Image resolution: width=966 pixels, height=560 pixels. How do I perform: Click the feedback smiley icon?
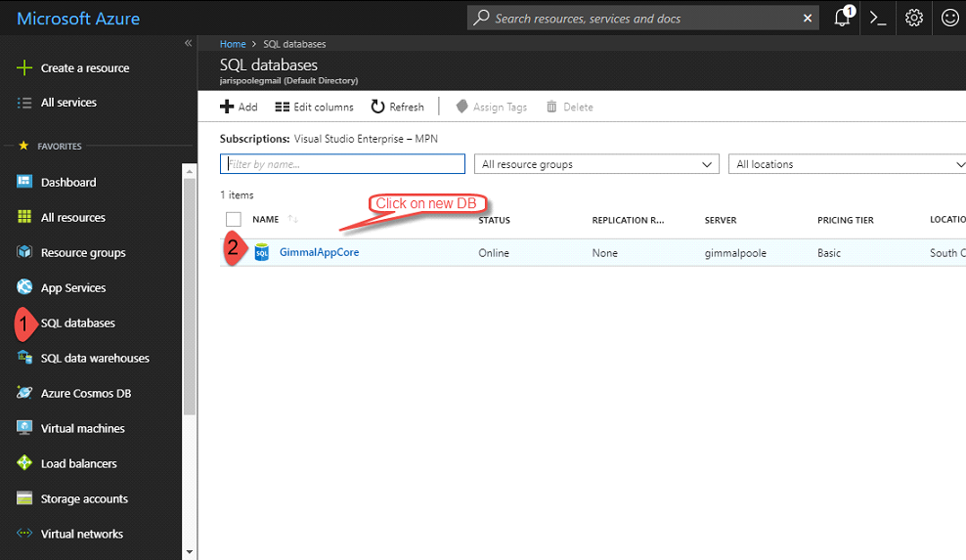949,18
